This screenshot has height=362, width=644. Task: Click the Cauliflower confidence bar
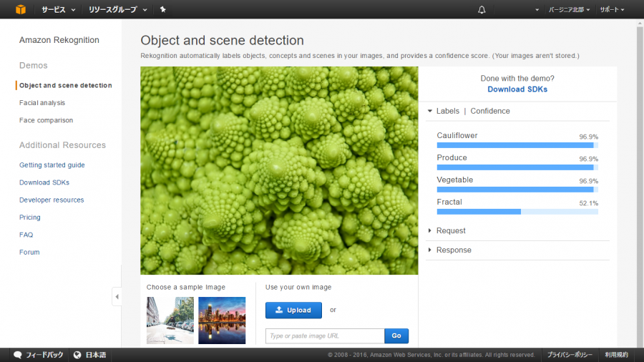517,145
